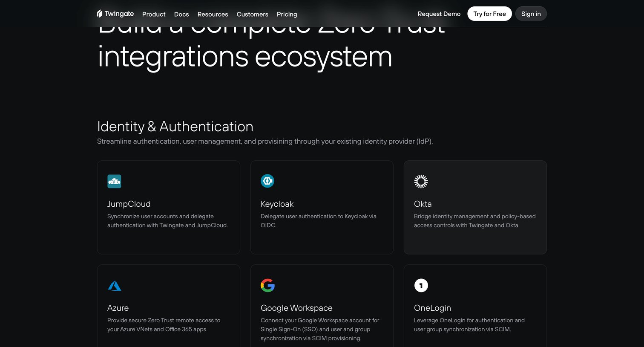
Task: Click the Keycloak OIDC description text
Action: [319, 221]
